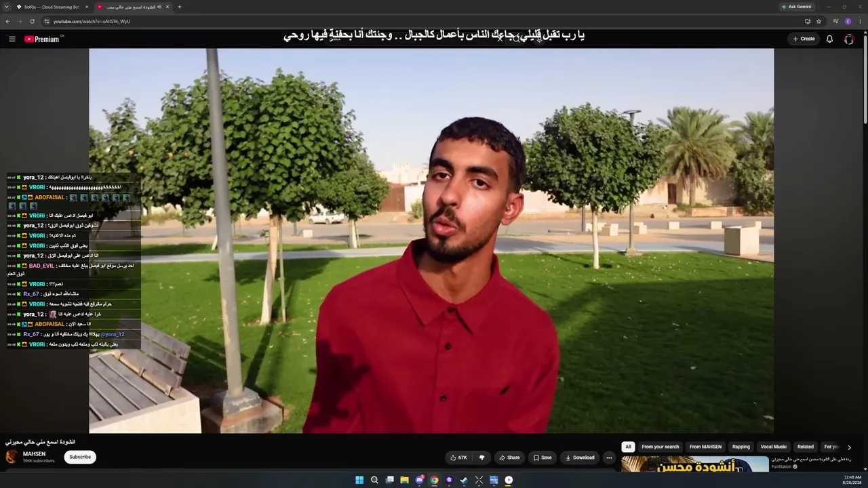Viewport: 868px width, 488px height.
Task: Open the Windows Start menu
Action: [359, 480]
